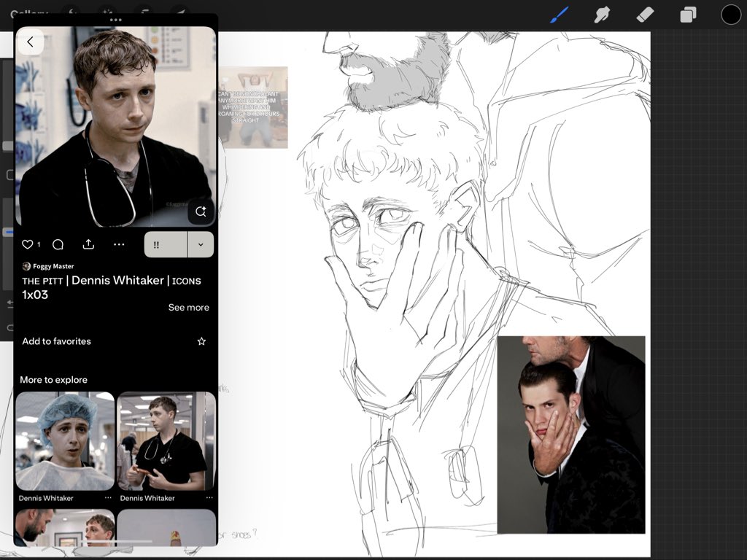This screenshot has height=560, width=747.
Task: Open the Actions wrench menu
Action: coord(71,12)
